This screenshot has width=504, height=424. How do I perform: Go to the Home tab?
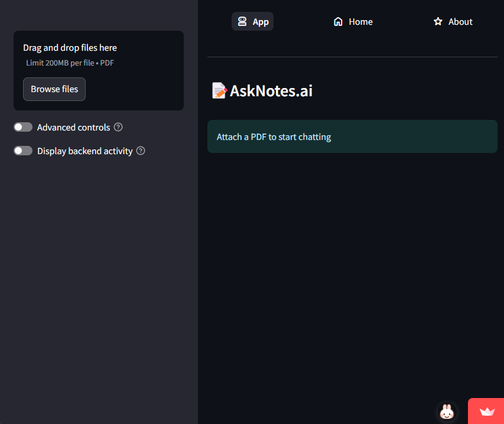(353, 22)
